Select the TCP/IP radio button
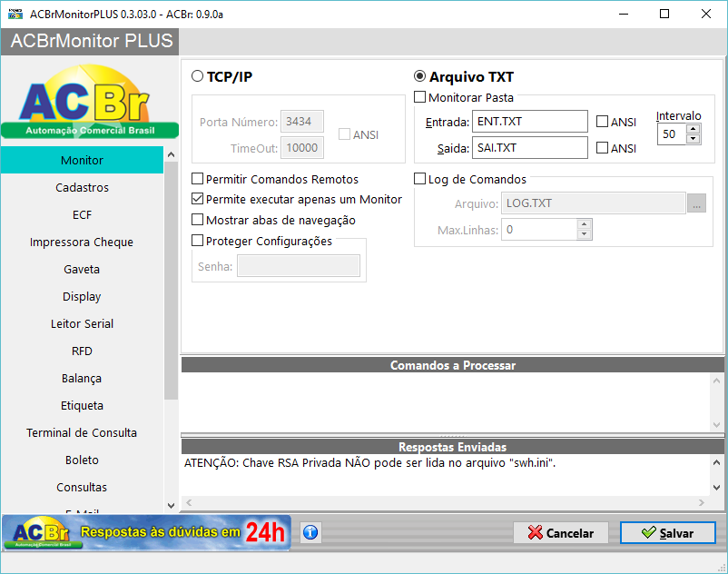This screenshot has height=574, width=728. coord(198,76)
